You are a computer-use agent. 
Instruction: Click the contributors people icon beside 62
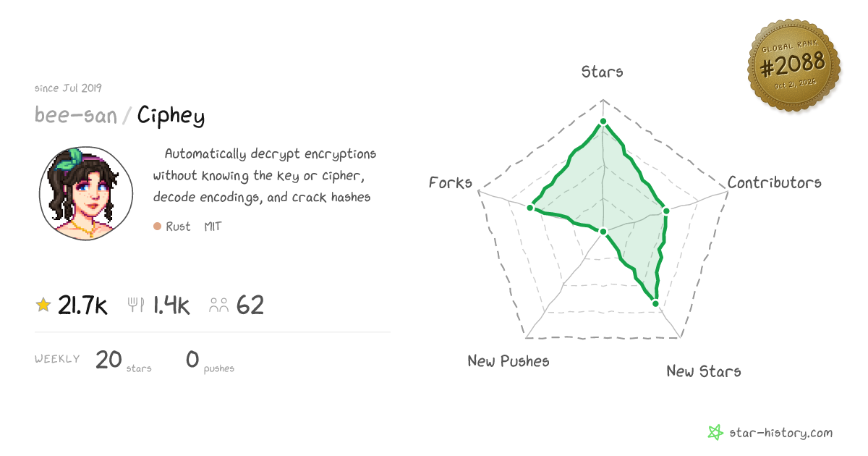219,305
